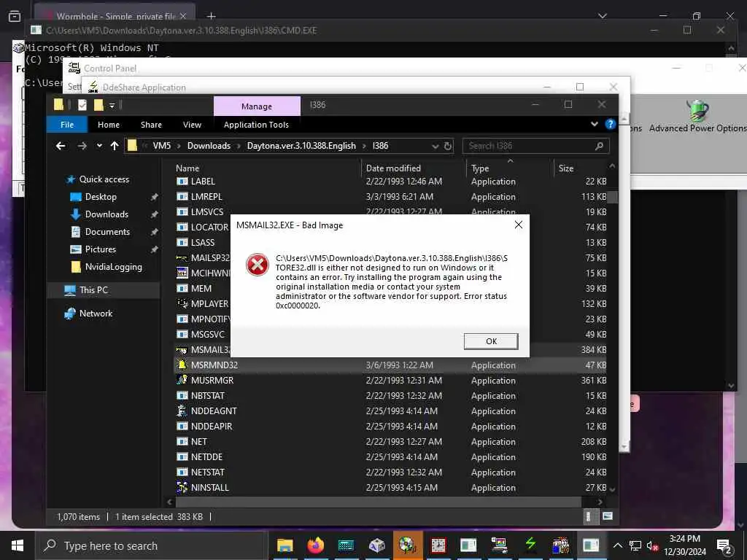Open NvidiaLogging folder in navigation pane
This screenshot has height=560, width=747.
pos(113,267)
